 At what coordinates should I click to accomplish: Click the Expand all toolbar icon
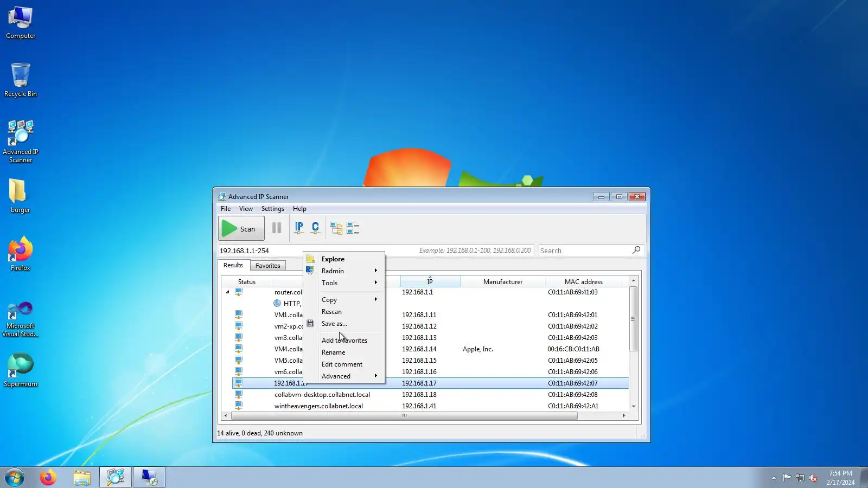(336, 228)
